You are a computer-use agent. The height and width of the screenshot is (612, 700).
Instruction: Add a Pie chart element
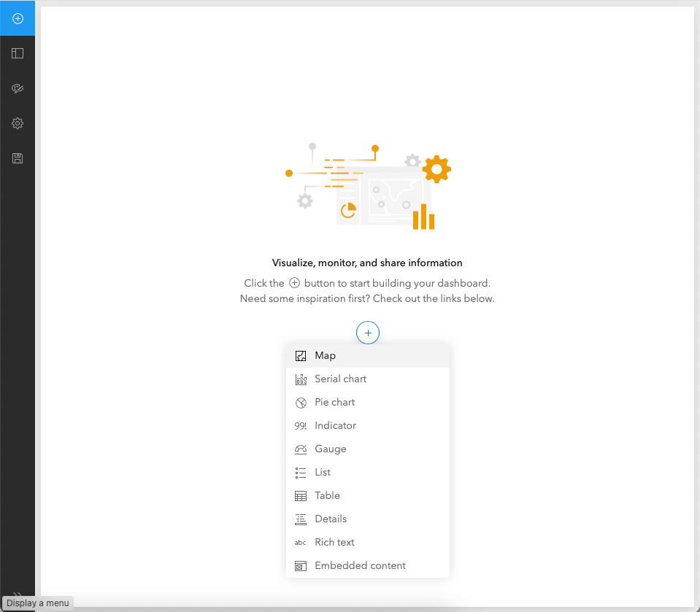click(367, 403)
